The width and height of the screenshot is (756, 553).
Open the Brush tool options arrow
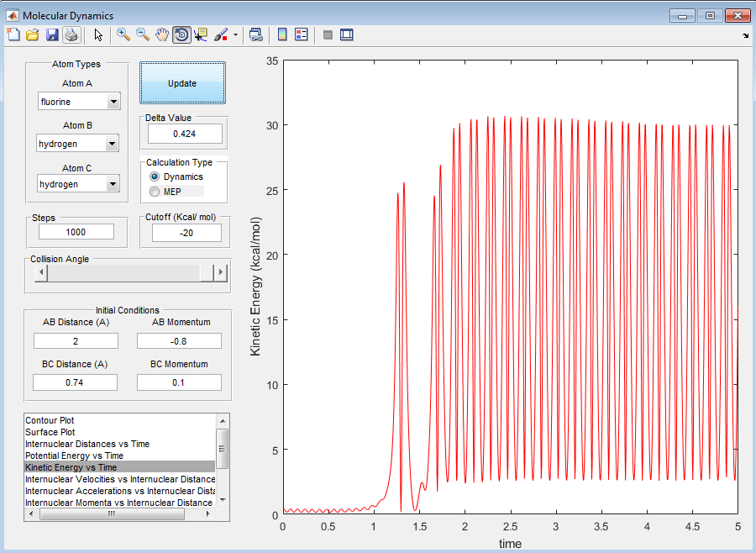point(236,35)
